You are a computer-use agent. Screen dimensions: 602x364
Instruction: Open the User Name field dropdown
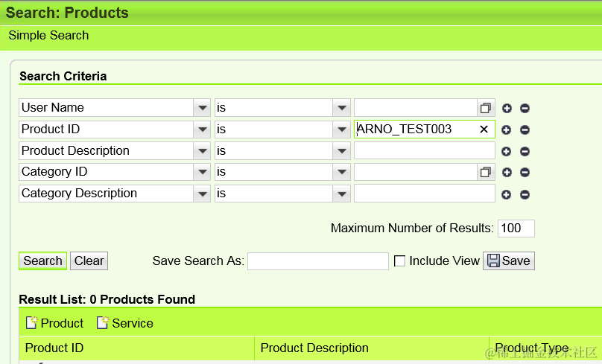202,108
